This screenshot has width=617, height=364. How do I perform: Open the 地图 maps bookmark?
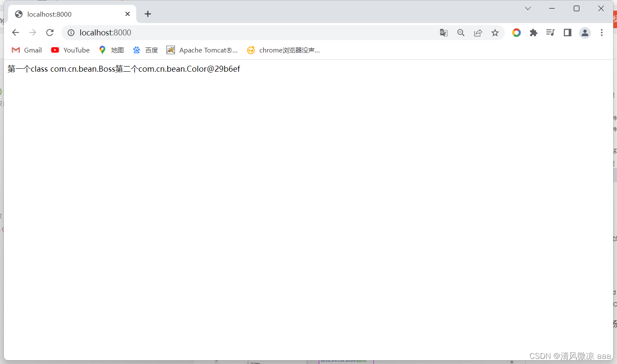[x=111, y=50]
